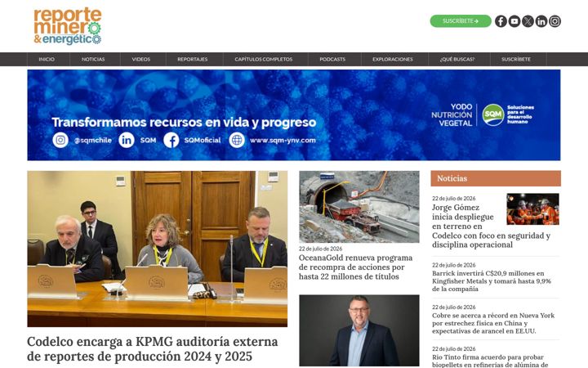
Task: Open the Codelco workers thumbnail in sidebar
Action: [532, 209]
